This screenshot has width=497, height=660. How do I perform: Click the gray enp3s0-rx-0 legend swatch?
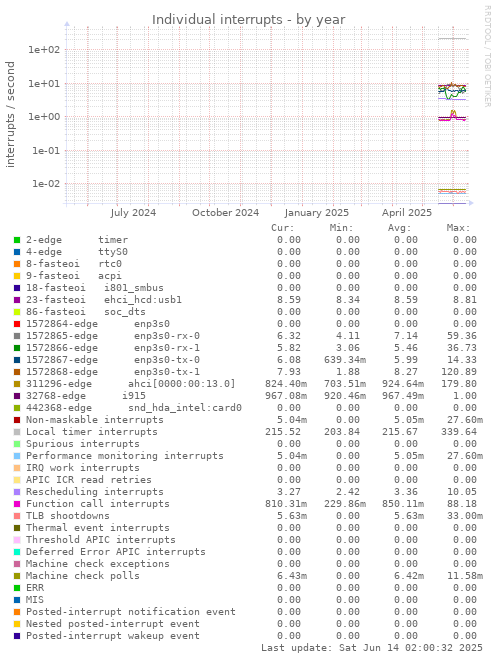pos(17,336)
